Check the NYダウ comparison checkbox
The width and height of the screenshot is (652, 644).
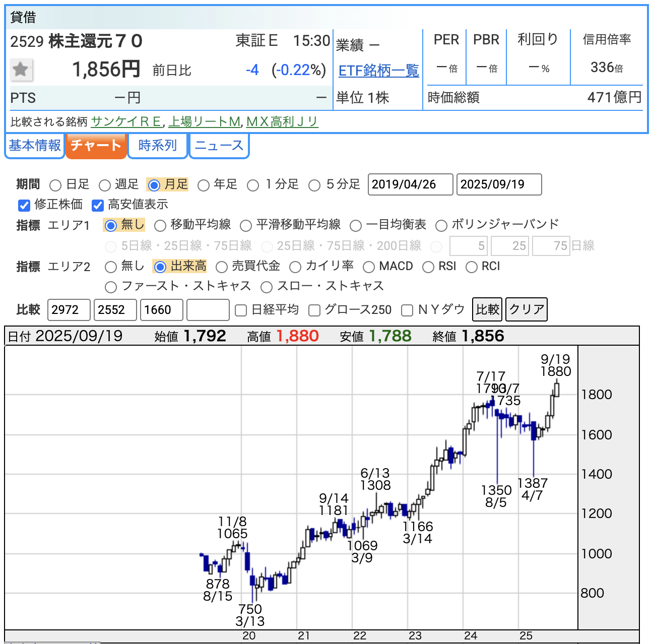tap(407, 310)
